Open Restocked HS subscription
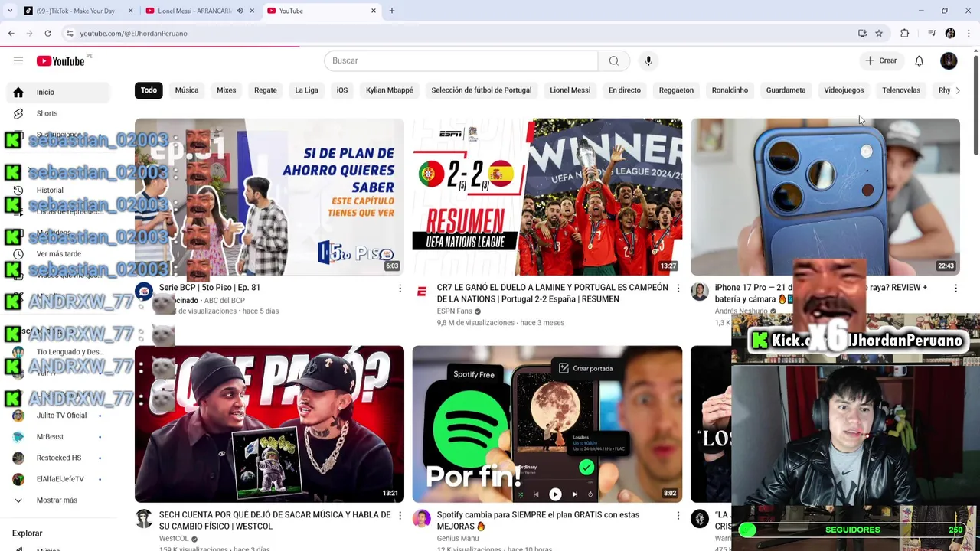The height and width of the screenshot is (551, 980). pyautogui.click(x=58, y=458)
